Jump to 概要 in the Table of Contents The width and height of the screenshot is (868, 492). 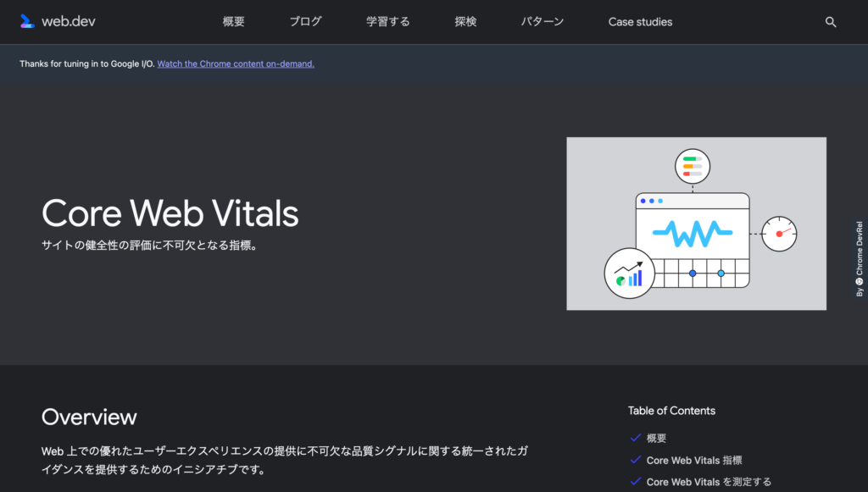[x=656, y=439]
